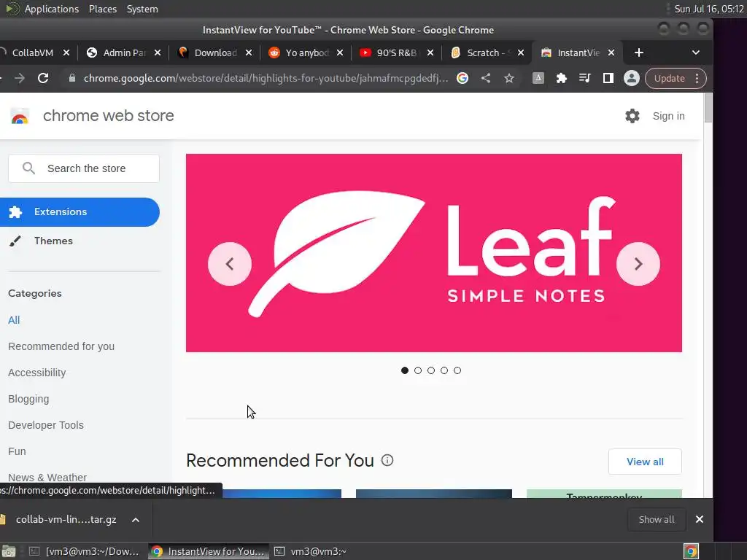Select Themes in sidebar
Image resolution: width=747 pixels, height=560 pixels.
[53, 241]
